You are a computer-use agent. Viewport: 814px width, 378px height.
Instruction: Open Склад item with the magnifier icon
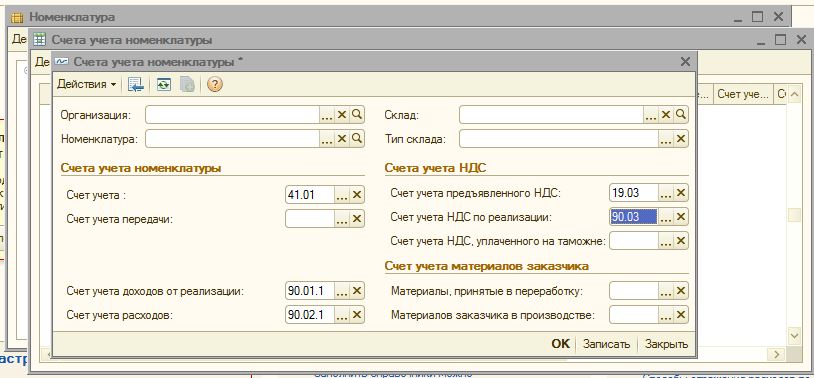coord(681,115)
